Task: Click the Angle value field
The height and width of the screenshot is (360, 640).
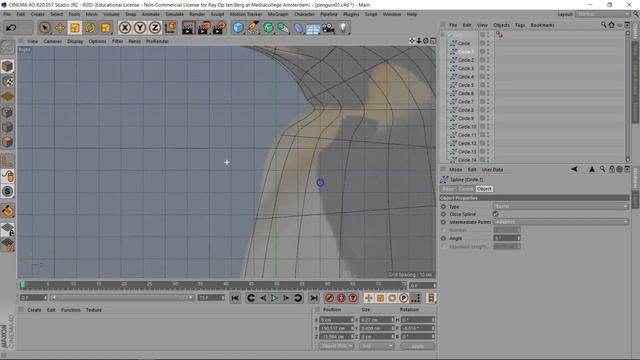Action: coord(507,238)
